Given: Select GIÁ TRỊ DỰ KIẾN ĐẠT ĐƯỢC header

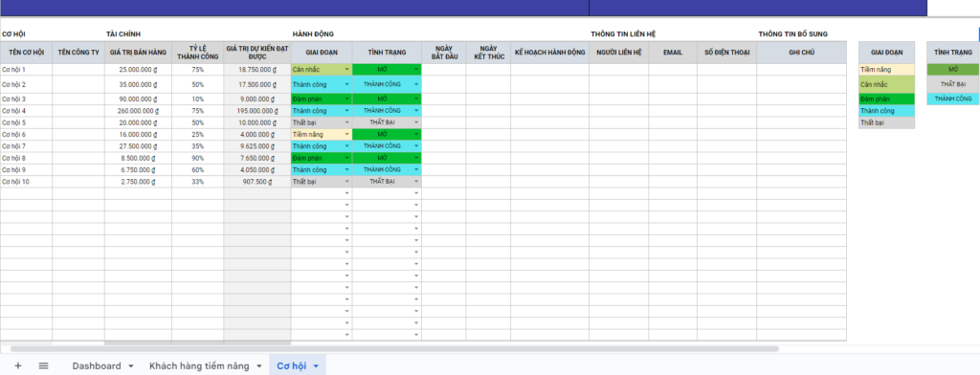Looking at the screenshot, I should point(256,53).
